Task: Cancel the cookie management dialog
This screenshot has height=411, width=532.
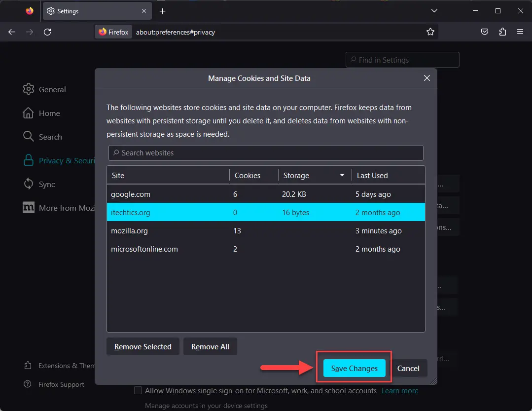Action: point(408,368)
